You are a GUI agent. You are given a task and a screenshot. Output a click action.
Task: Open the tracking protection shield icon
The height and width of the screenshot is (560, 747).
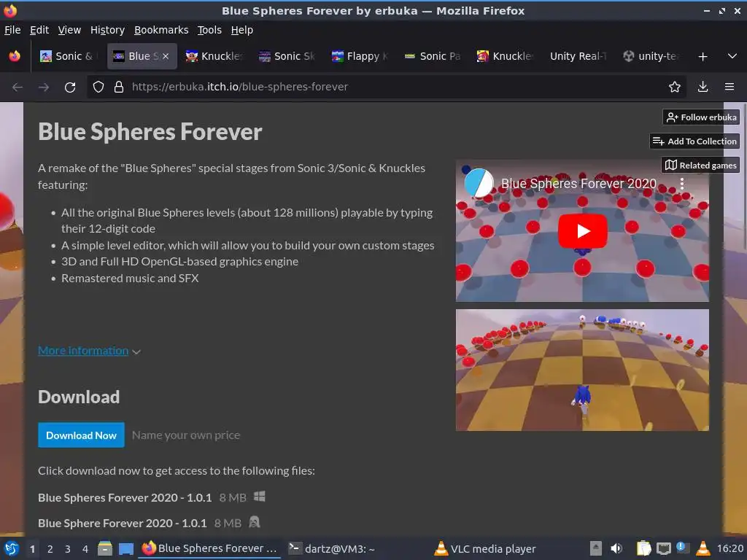tap(98, 87)
